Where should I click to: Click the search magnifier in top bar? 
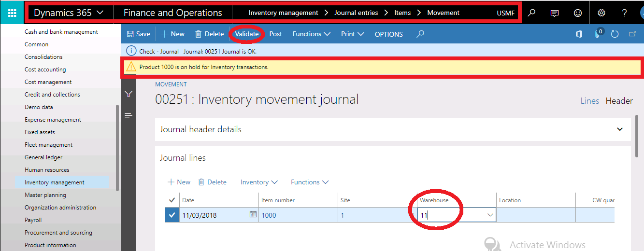coord(531,13)
